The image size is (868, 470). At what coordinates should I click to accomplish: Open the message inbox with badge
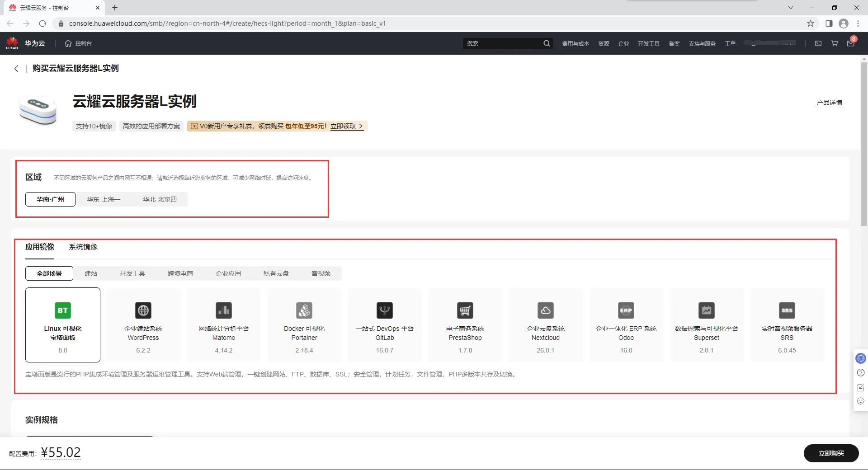pyautogui.click(x=851, y=42)
